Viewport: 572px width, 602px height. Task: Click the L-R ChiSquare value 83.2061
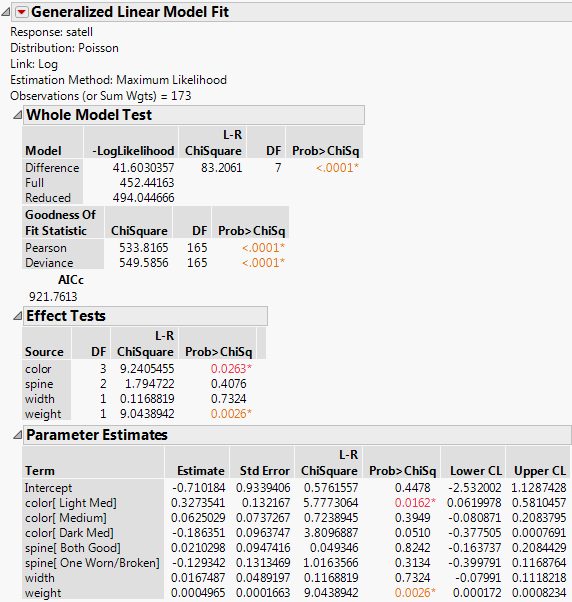coord(222,168)
